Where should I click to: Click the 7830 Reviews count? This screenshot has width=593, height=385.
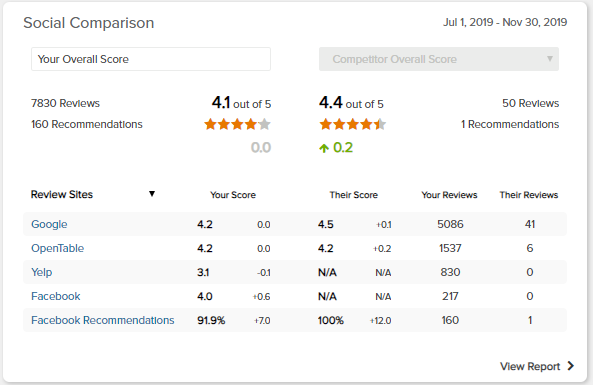65,103
